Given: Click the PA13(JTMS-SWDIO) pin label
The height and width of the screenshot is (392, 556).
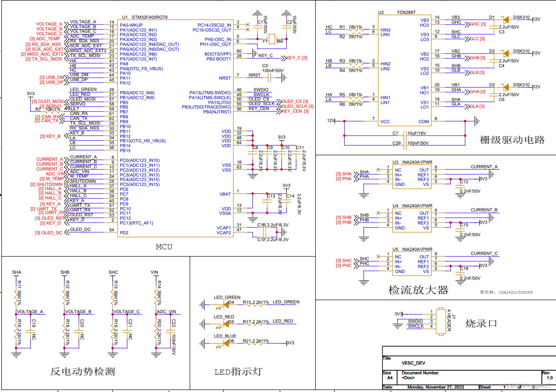Looking at the screenshot, I should tap(210, 93).
